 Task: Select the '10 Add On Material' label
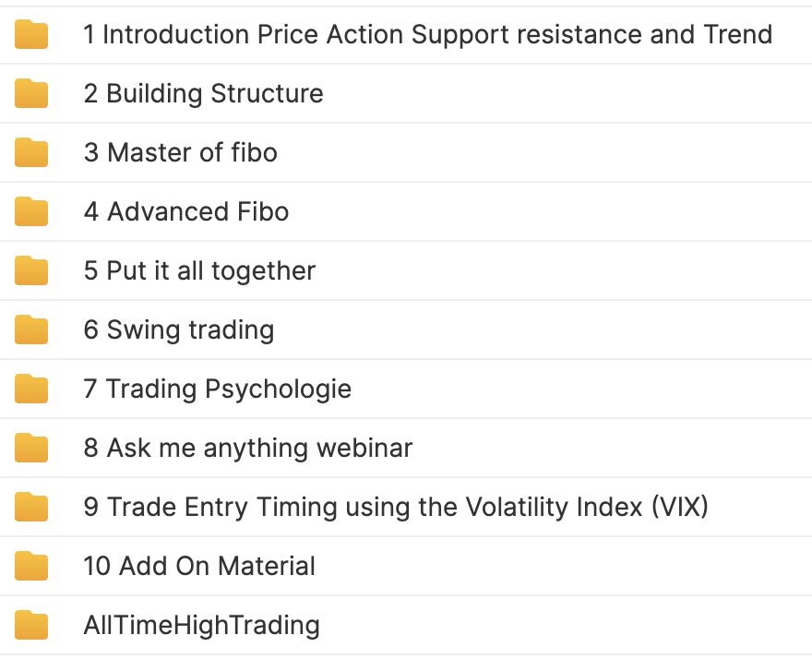(x=199, y=566)
